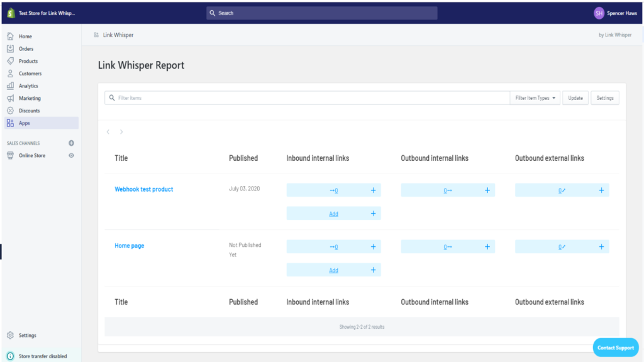Click the SALES CHANNELS heading
This screenshot has height=362, width=644.
(23, 143)
